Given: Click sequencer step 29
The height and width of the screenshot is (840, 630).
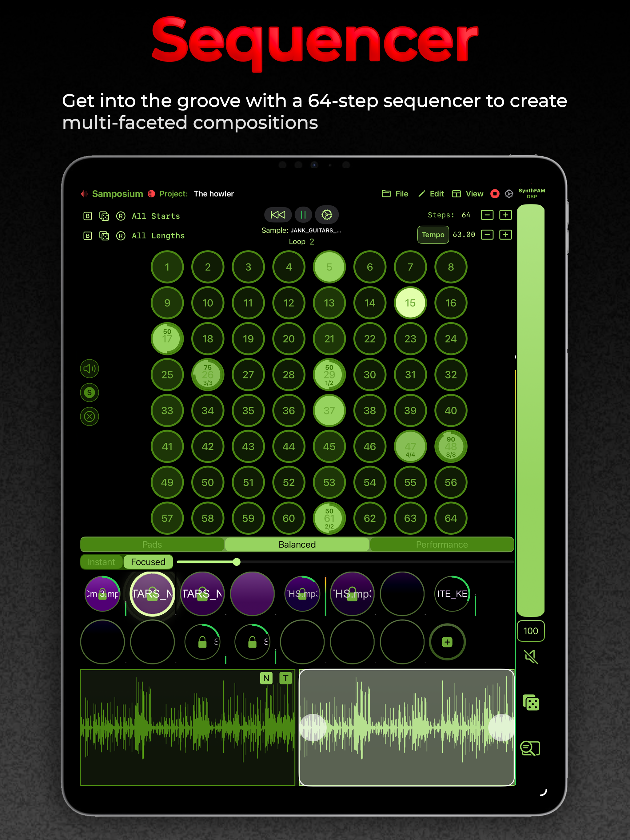Looking at the screenshot, I should click(329, 375).
